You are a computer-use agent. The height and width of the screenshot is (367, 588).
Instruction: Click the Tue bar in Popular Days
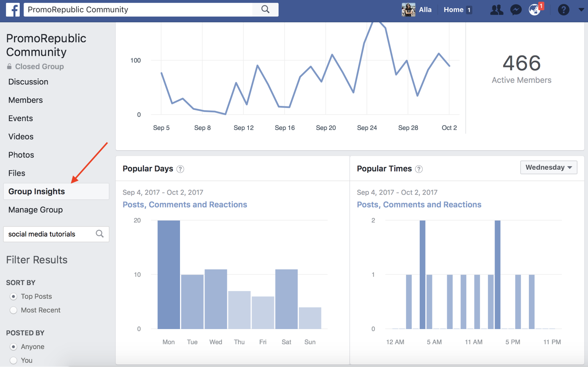192,302
